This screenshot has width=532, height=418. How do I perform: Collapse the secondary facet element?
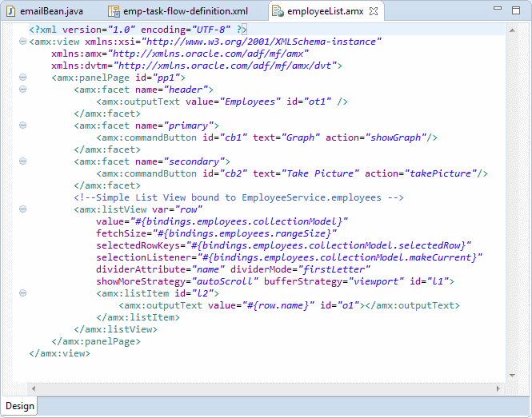point(22,161)
